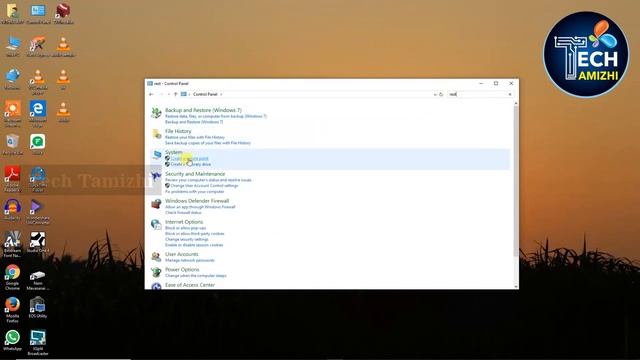Open the Windows Defender Firewall icon

(x=156, y=203)
